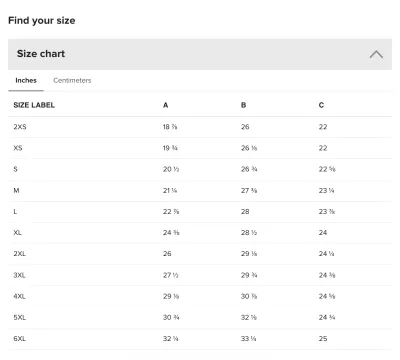Select the 2XS size row
This screenshot has height=360, width=400.
point(200,127)
